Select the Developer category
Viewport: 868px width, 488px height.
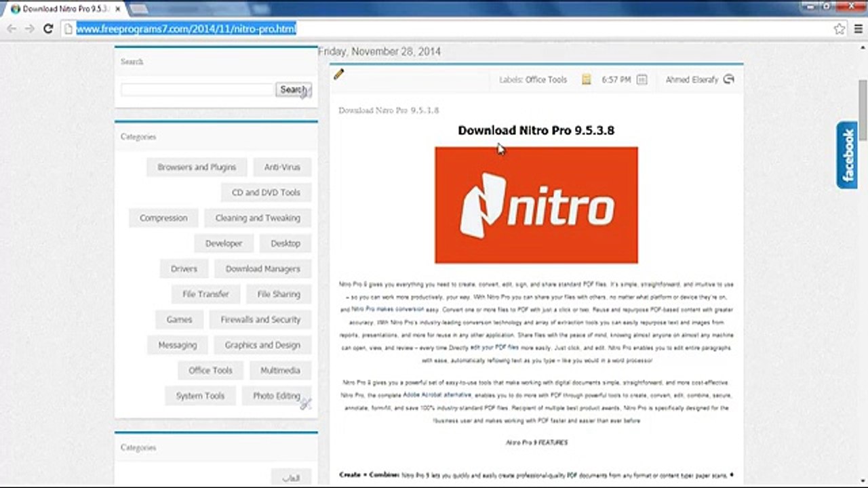click(x=224, y=243)
